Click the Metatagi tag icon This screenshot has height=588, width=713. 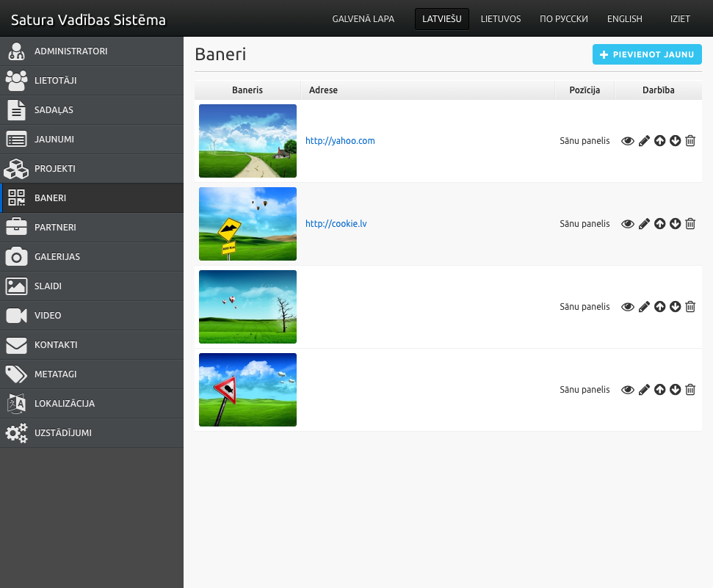tap(16, 374)
